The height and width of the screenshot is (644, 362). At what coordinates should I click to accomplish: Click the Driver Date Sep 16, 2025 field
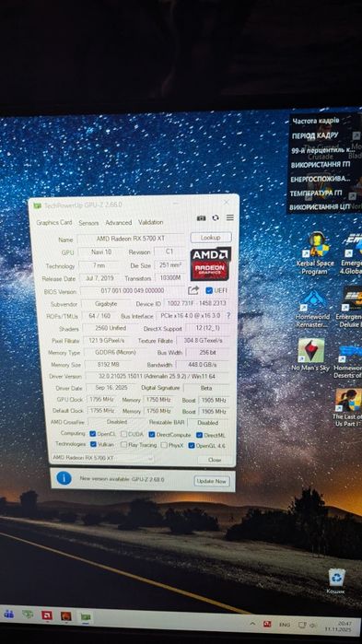click(111, 388)
